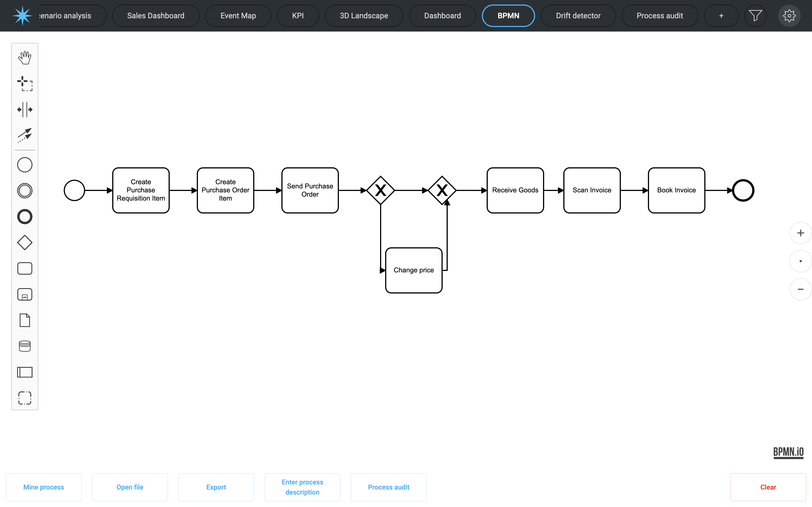Viewport: 812px width, 507px height.
Task: Activate the hand tool in the palette
Action: click(x=25, y=58)
